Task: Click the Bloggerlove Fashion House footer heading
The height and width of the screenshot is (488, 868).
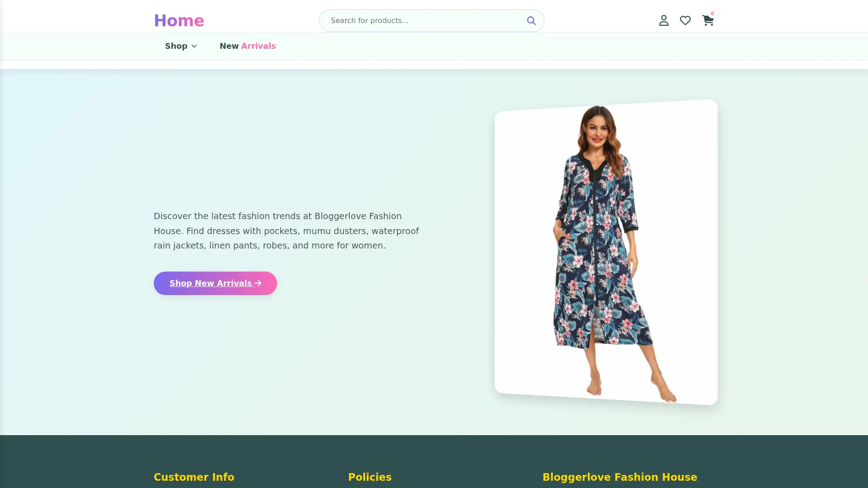Action: [619, 477]
